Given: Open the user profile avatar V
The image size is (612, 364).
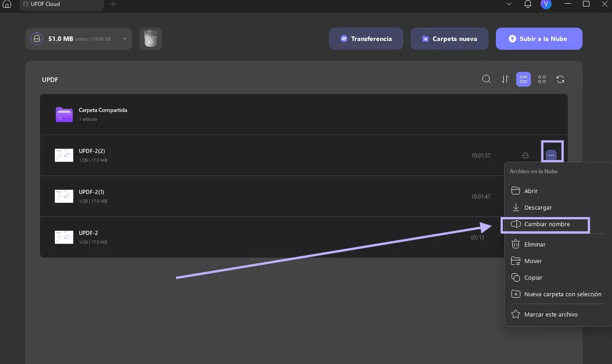Looking at the screenshot, I should pos(546,4).
